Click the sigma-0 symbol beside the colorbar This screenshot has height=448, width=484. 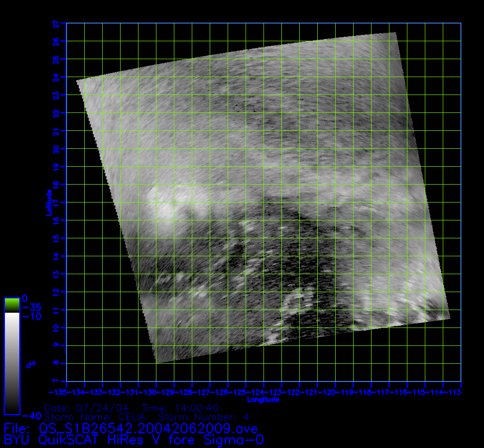31,365
